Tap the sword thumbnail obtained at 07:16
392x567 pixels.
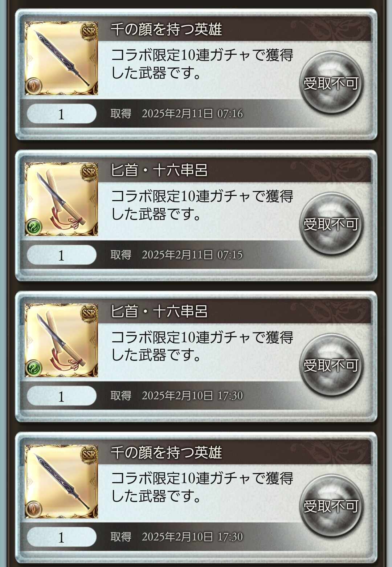[61, 58]
